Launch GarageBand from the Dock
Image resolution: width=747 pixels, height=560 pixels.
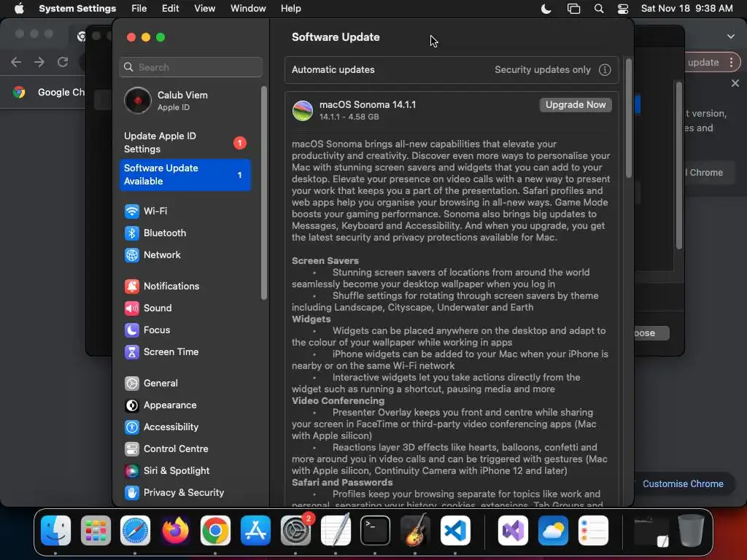415,531
